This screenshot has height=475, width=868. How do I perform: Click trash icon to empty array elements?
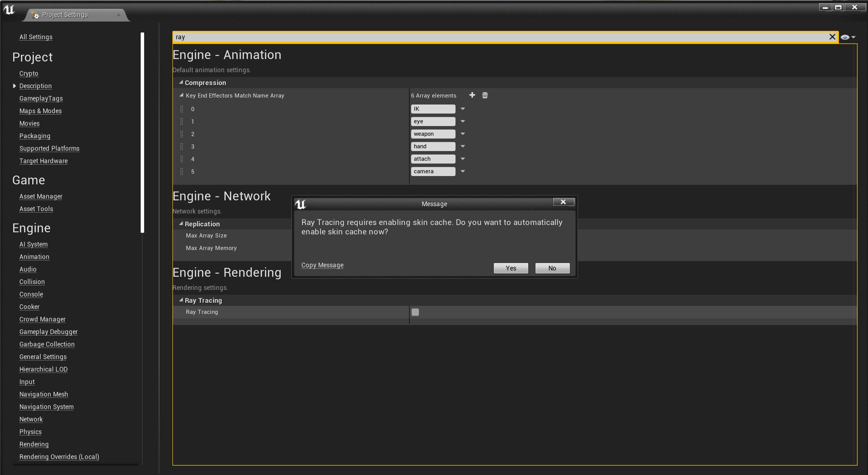[485, 95]
